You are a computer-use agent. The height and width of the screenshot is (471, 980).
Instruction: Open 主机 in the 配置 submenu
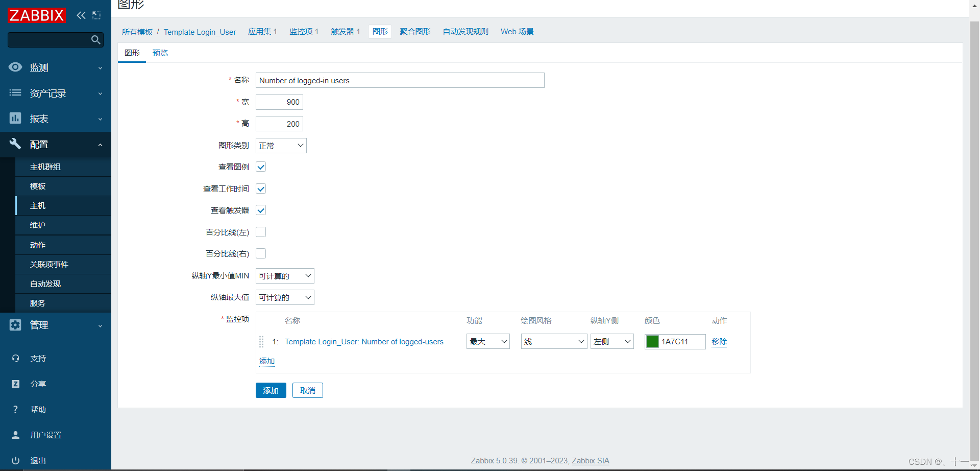[x=63, y=205]
